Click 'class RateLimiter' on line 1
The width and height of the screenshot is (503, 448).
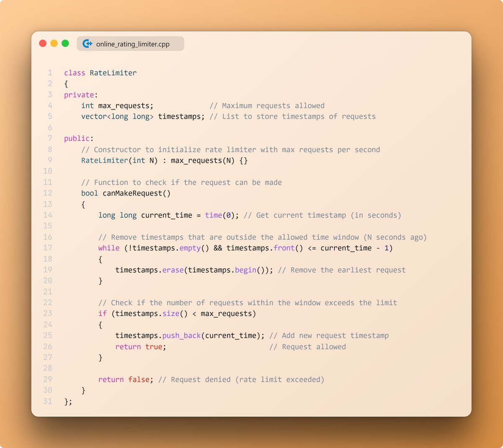click(100, 73)
